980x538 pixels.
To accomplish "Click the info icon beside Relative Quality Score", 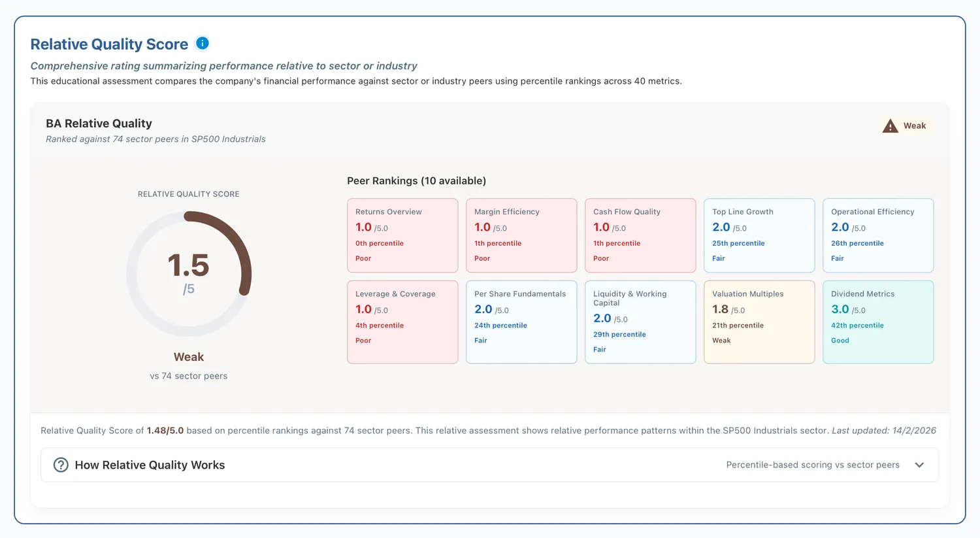I will [203, 43].
